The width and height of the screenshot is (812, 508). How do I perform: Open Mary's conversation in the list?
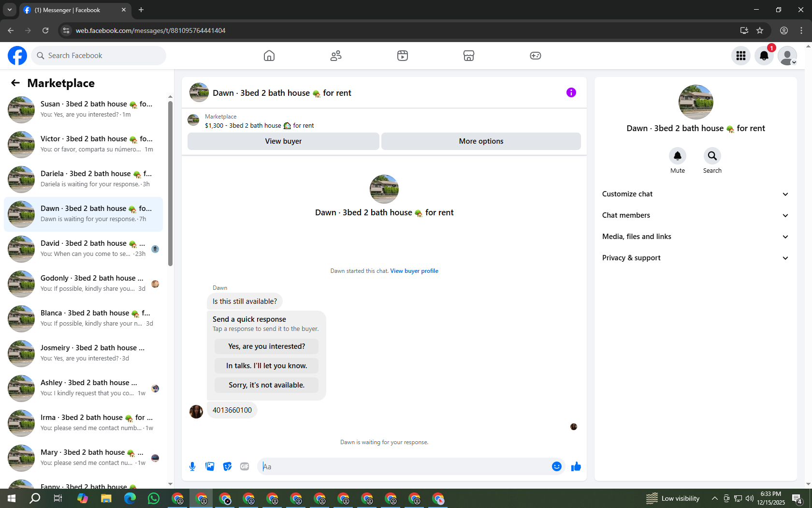click(x=83, y=458)
